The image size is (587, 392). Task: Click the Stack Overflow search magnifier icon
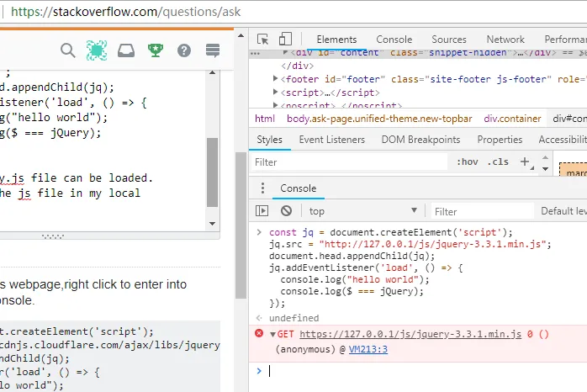pos(68,50)
